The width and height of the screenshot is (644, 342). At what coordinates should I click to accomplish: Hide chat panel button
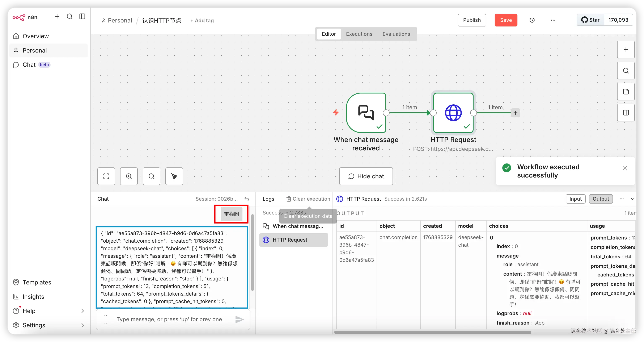[366, 176]
